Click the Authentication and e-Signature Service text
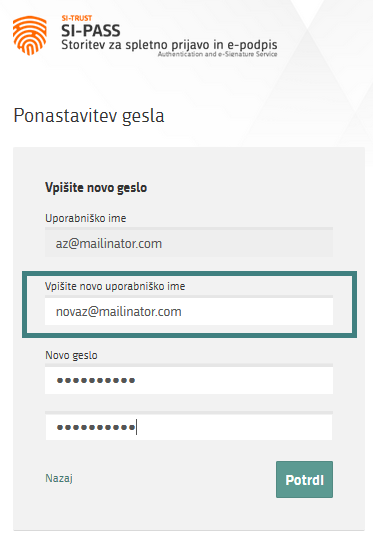The image size is (373, 543). pos(217,54)
